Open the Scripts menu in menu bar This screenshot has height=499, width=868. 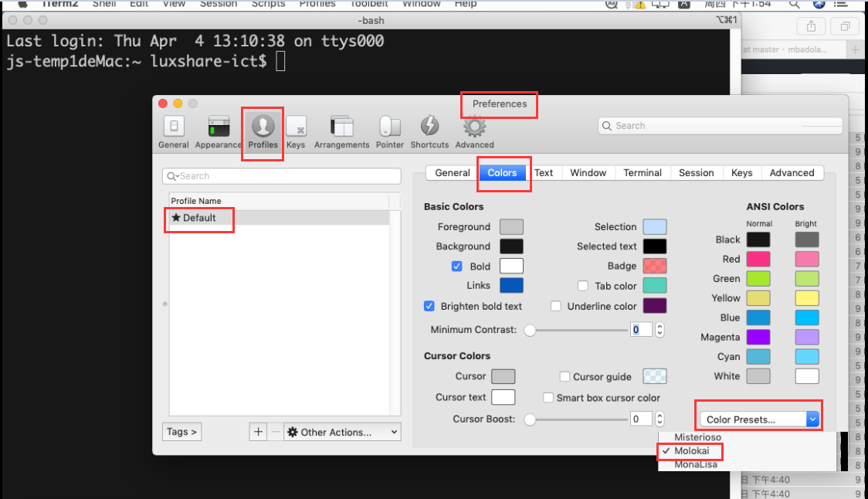pyautogui.click(x=269, y=4)
